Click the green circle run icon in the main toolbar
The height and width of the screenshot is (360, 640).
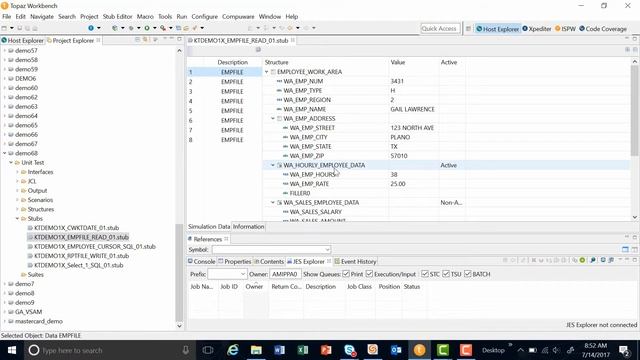(147, 28)
